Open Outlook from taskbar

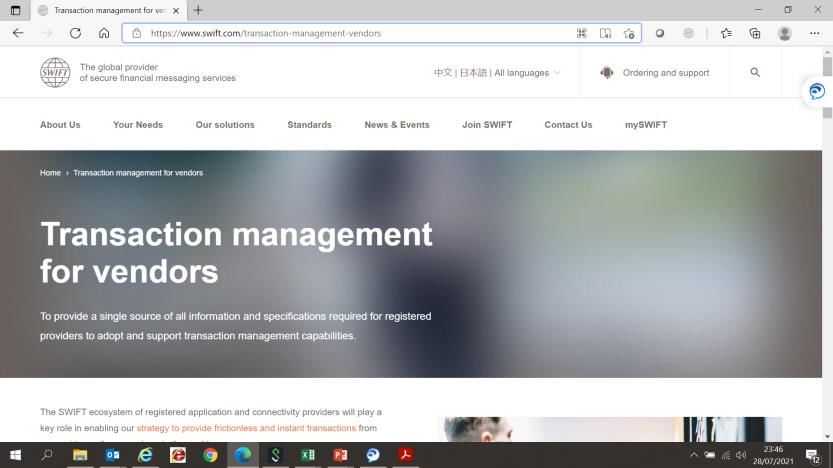[113, 455]
